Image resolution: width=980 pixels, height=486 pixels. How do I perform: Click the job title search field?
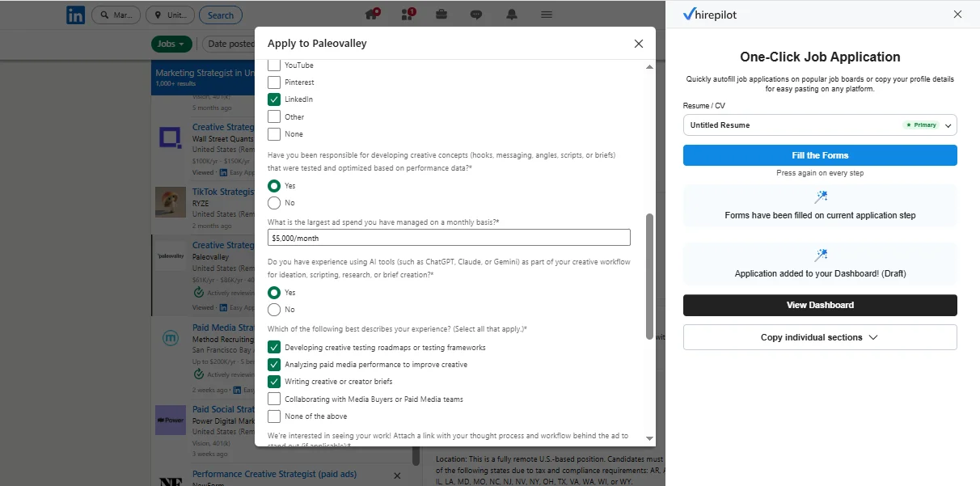coord(115,15)
